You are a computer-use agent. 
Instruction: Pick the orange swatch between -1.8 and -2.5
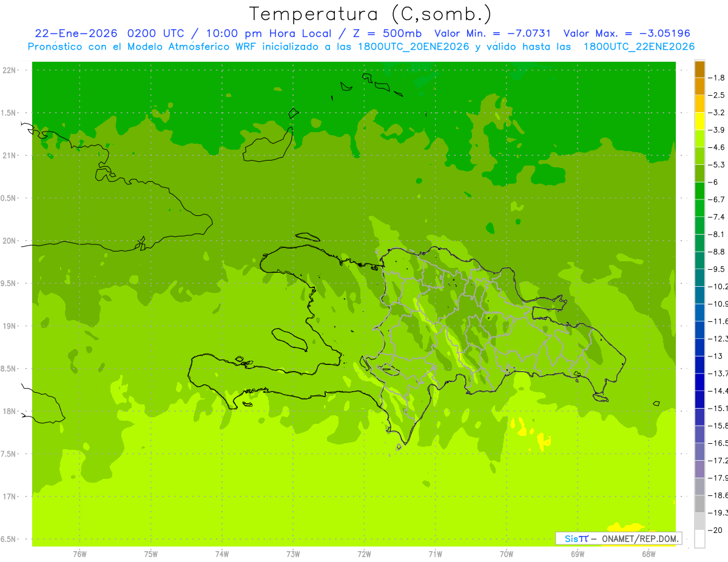[x=699, y=86]
